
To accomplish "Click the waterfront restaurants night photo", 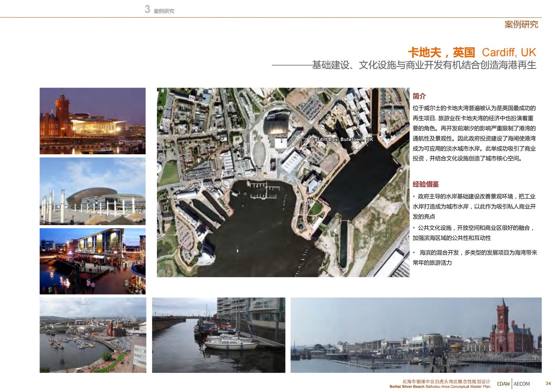I will click(93, 261).
